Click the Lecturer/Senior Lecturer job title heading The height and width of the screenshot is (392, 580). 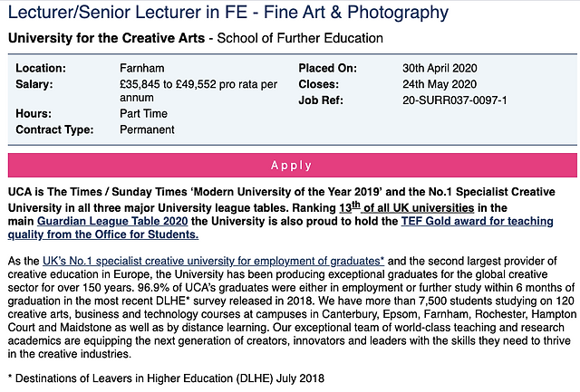pyautogui.click(x=227, y=12)
